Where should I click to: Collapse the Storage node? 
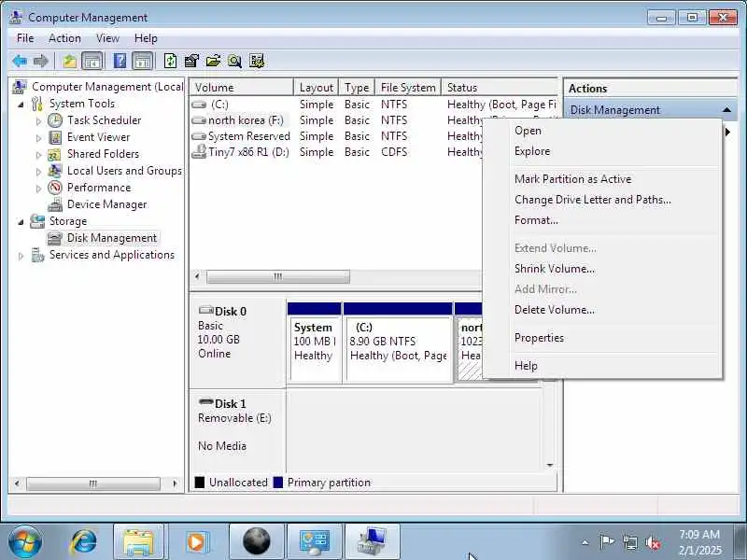(x=21, y=222)
